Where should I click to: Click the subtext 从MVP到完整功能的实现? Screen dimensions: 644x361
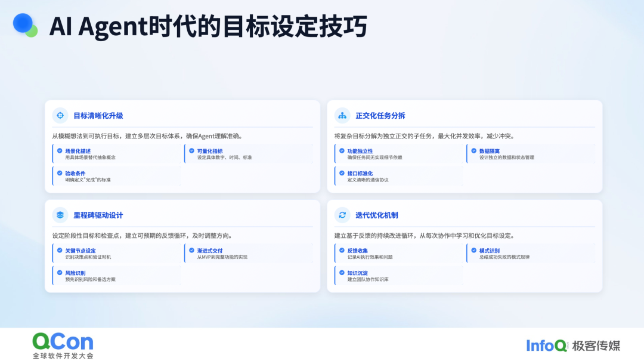pos(222,257)
